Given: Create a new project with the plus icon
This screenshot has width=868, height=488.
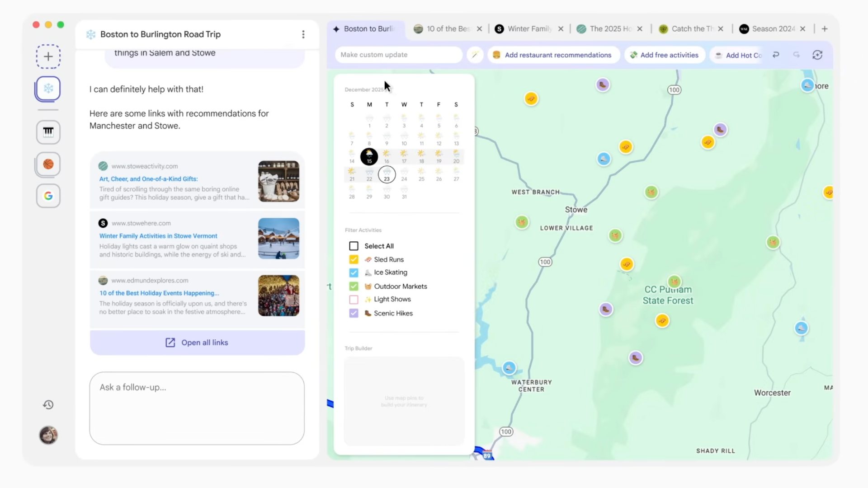Looking at the screenshot, I should pyautogui.click(x=48, y=56).
